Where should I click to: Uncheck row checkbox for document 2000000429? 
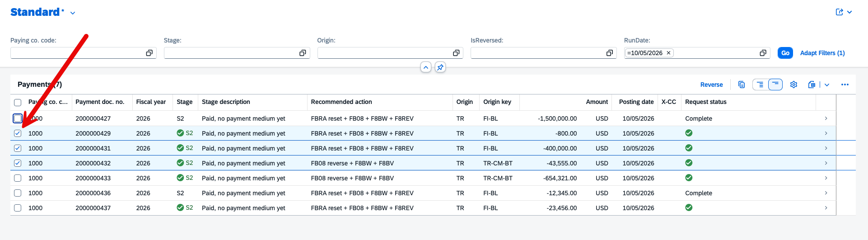[x=18, y=133]
